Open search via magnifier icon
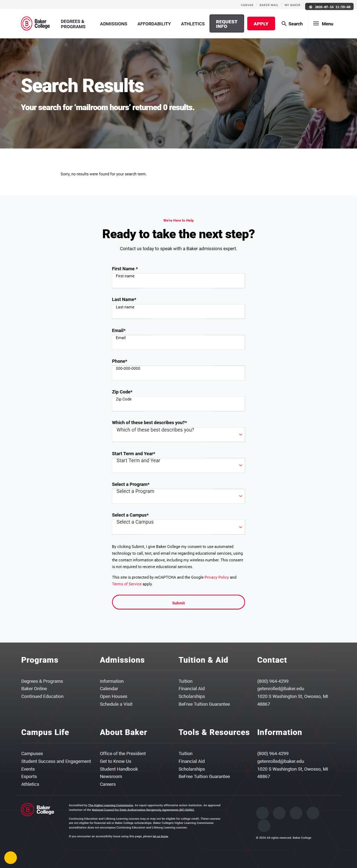 [x=284, y=24]
